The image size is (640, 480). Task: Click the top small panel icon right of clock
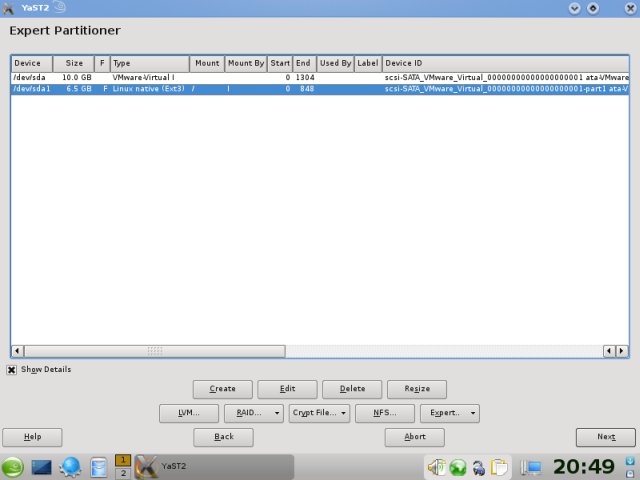(631, 462)
